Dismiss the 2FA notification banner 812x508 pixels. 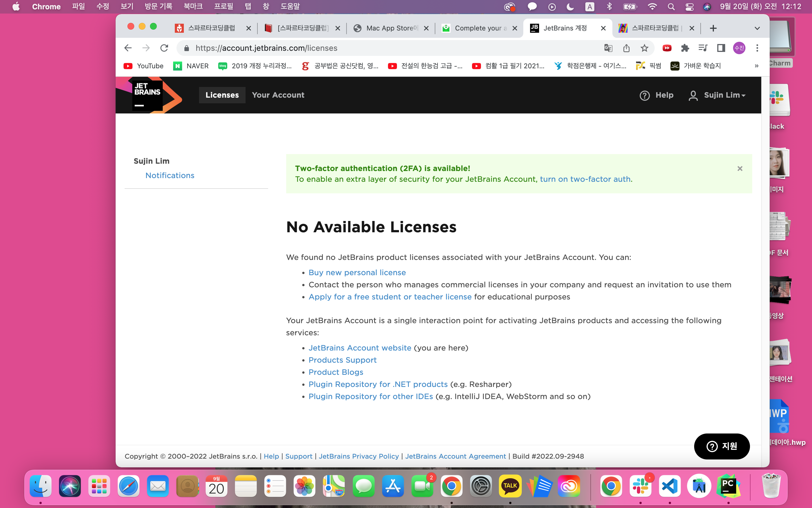coord(740,168)
